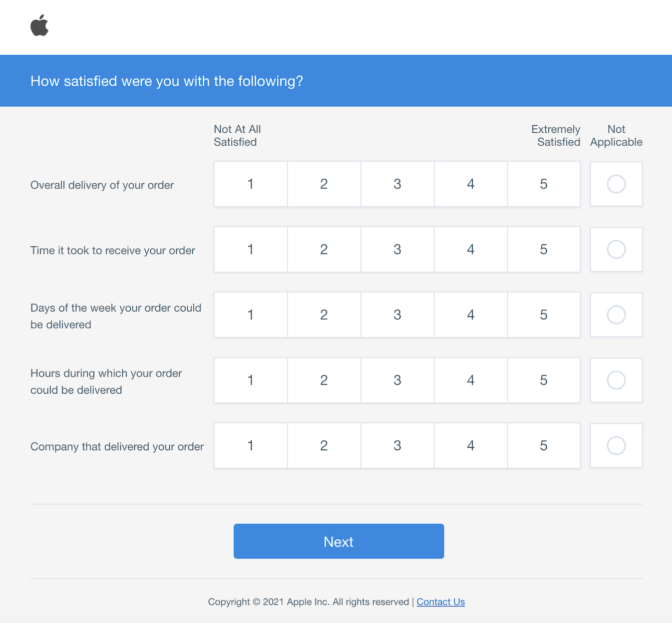Rate Overall delivery of your order 5

(x=544, y=184)
